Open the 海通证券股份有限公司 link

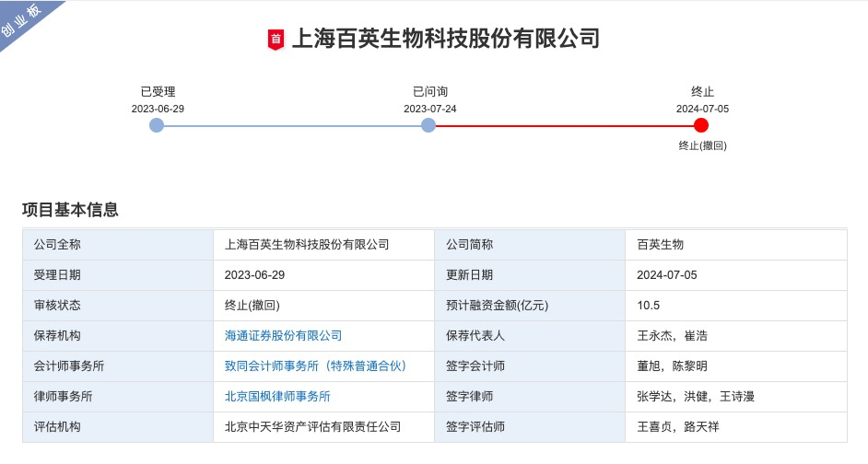[283, 336]
